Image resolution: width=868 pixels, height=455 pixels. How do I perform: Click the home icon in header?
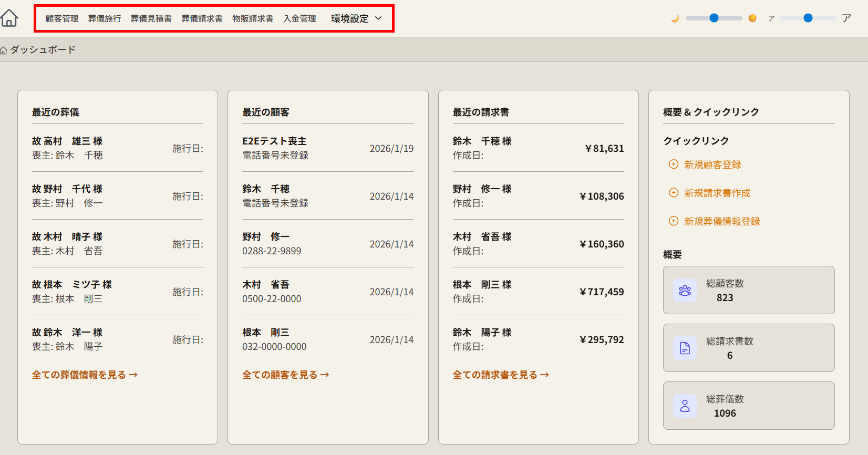(9, 18)
